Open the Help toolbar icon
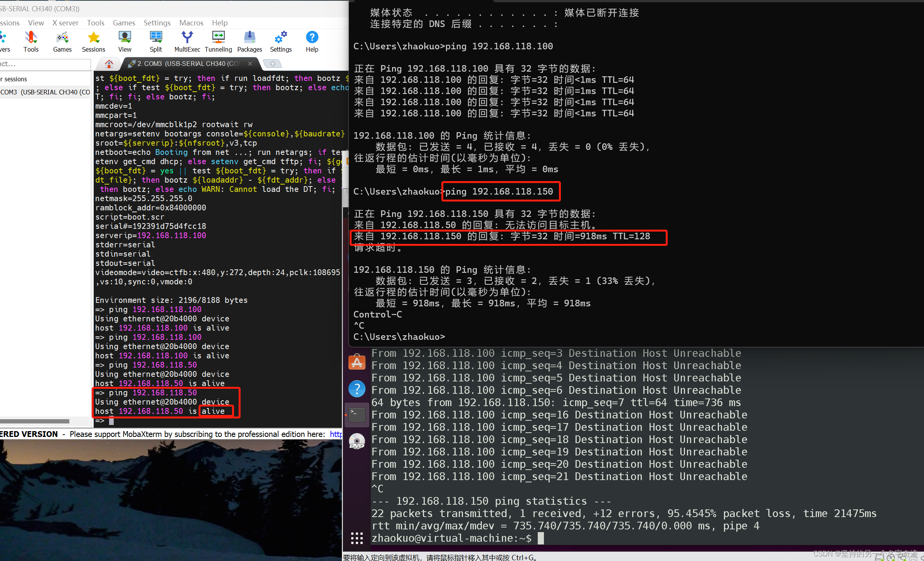Screen dimensions: 924x561 coord(312,41)
